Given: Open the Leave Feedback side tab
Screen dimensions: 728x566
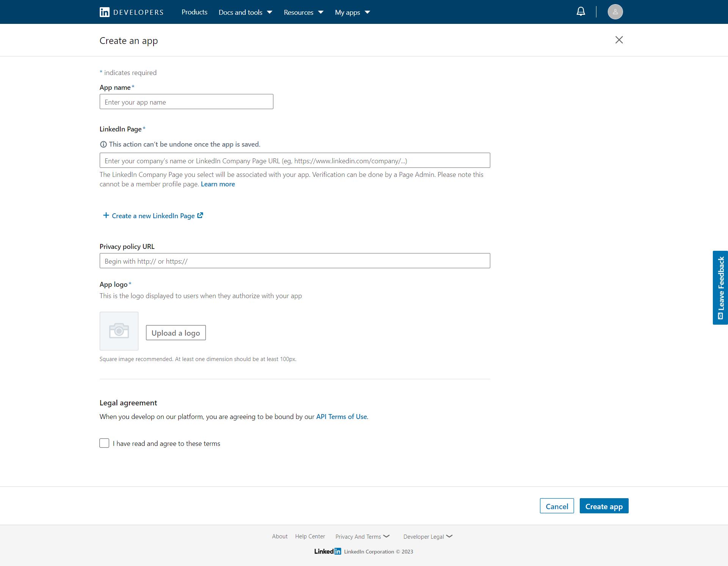Looking at the screenshot, I should coord(720,288).
